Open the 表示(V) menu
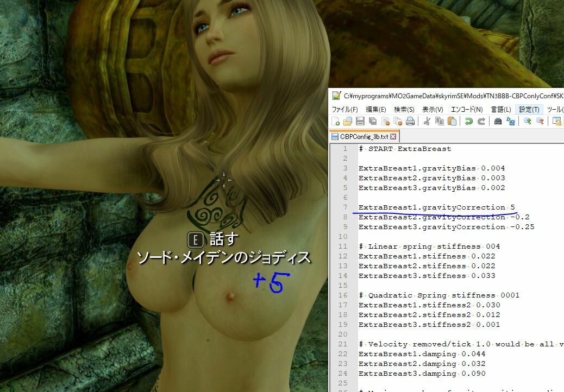This screenshot has width=564, height=392. click(433, 109)
